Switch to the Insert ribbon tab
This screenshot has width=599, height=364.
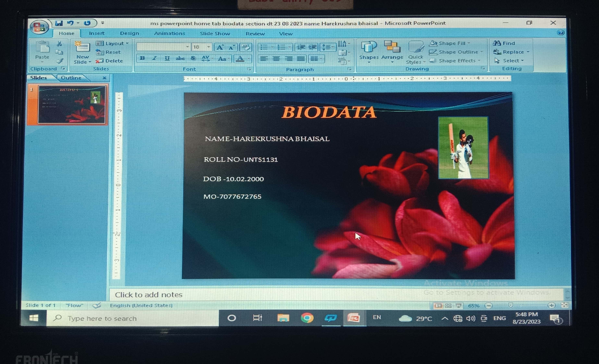[x=97, y=33]
